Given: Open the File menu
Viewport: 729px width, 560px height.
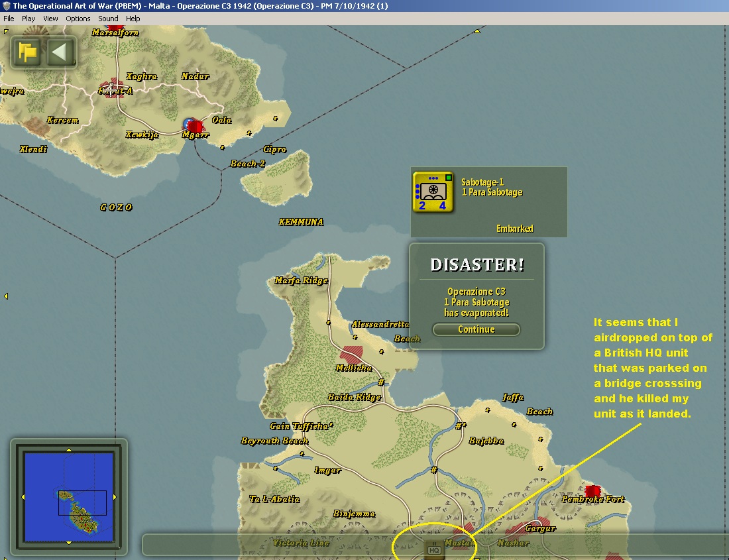Looking at the screenshot, I should coord(9,19).
